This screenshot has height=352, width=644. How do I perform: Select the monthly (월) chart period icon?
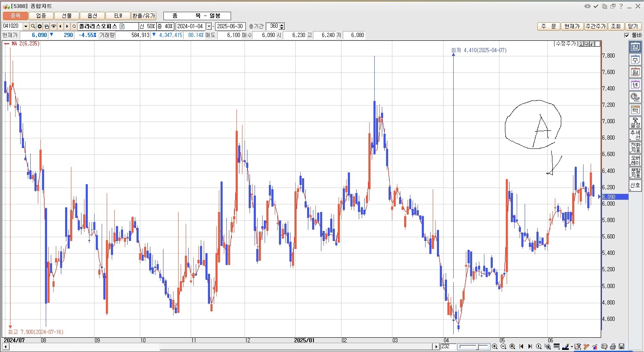pyautogui.click(x=635, y=72)
